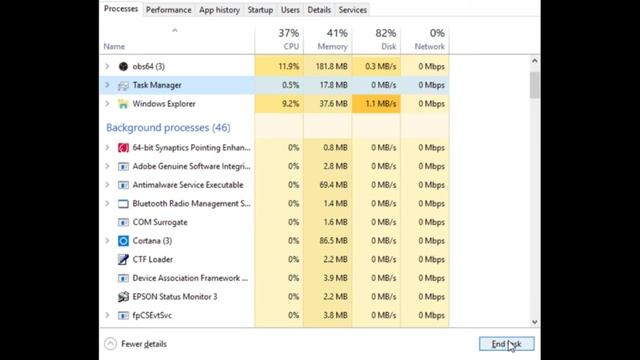Open the App history tab
This screenshot has width=640, height=360.
219,10
